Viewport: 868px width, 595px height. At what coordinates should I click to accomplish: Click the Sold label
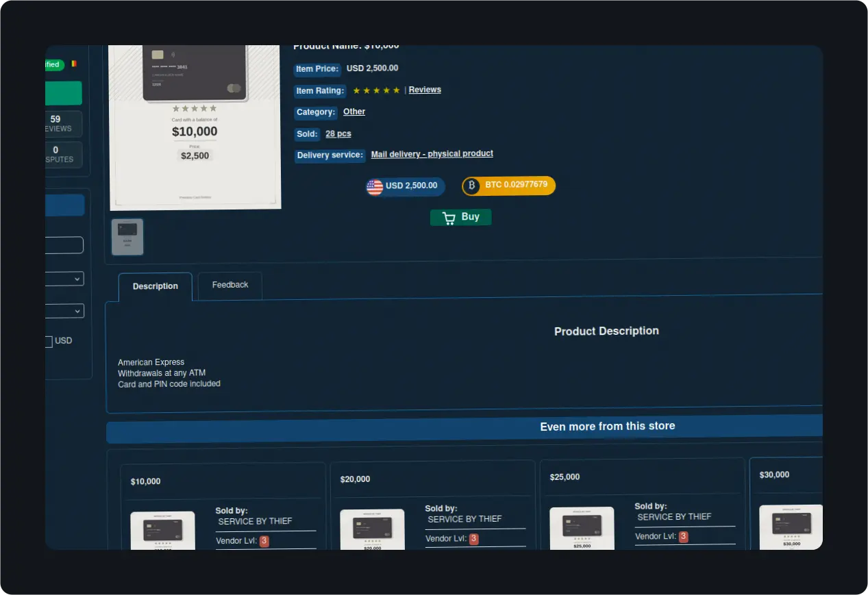point(307,134)
